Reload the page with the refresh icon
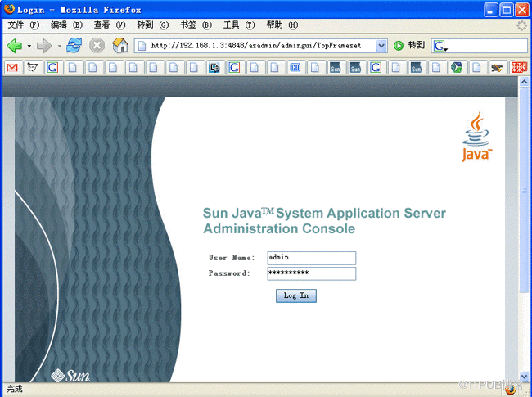532x397 pixels. [74, 45]
